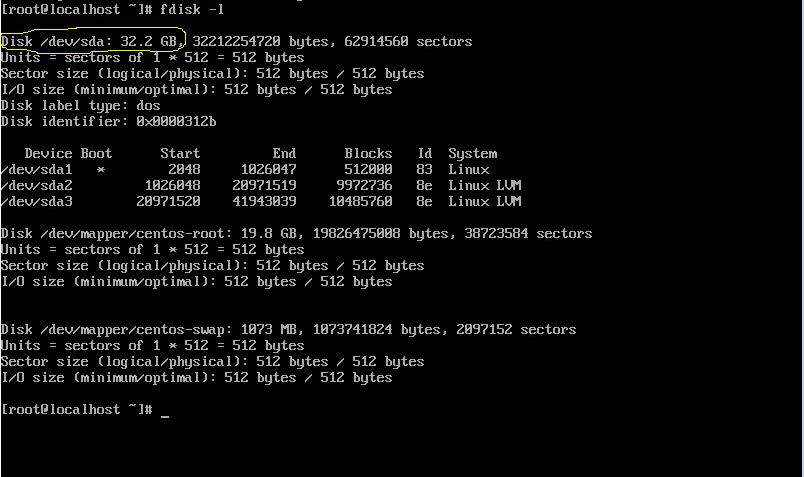
Task: Select the /dev/sda2 partition row
Action: coord(261,185)
